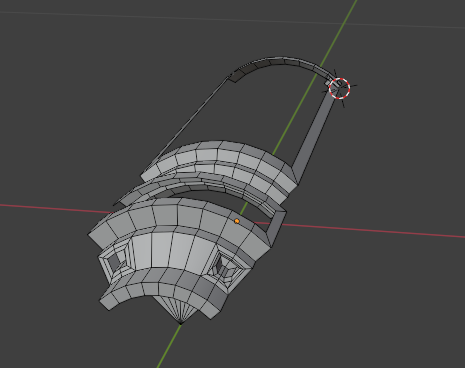Click the orange object origin dot
The width and height of the screenshot is (465, 368).
(x=237, y=221)
